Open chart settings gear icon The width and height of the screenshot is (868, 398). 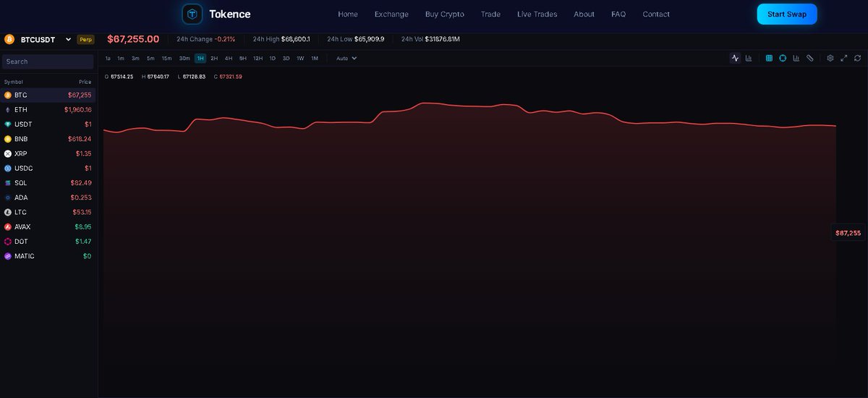[830, 58]
